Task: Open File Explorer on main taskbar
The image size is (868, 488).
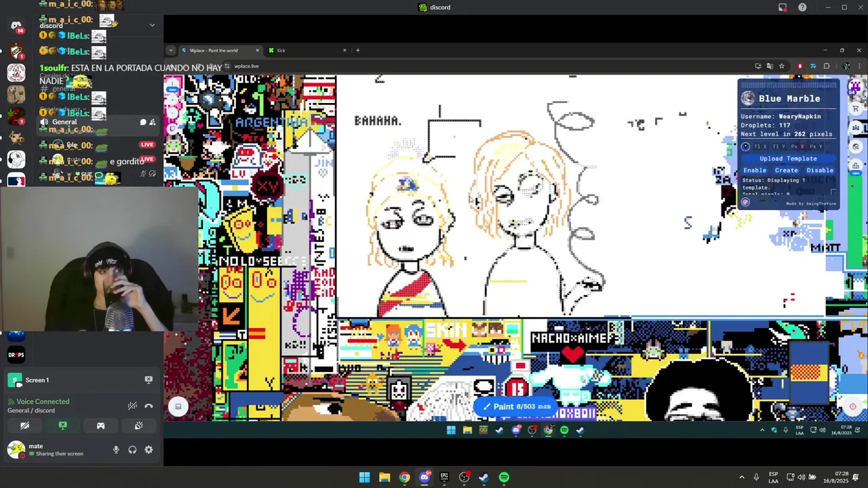Action: click(384, 477)
